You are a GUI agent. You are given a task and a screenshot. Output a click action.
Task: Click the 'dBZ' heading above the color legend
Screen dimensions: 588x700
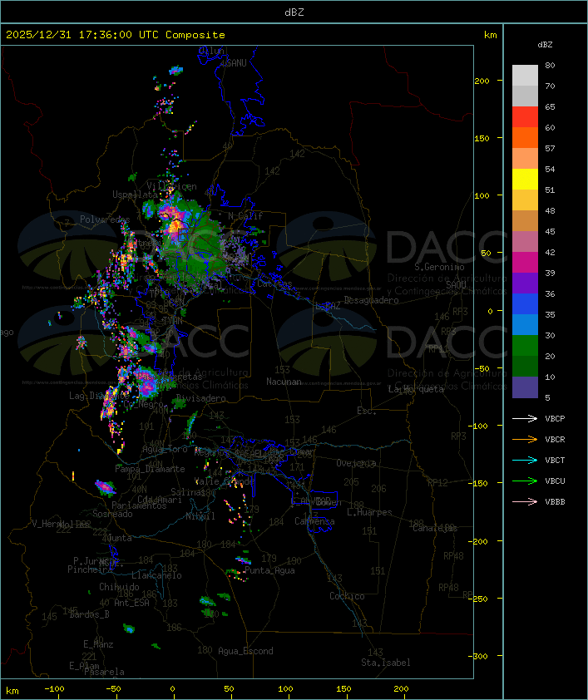[545, 45]
